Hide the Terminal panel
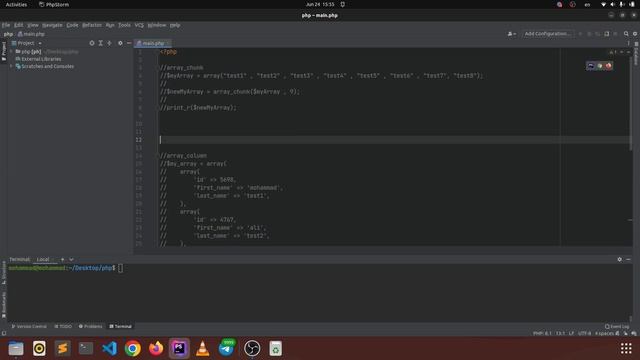Image resolution: width=640 pixels, height=360 pixels. pos(629,260)
